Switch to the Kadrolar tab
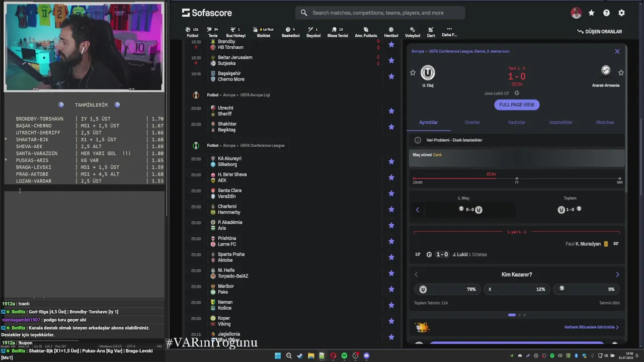 (x=517, y=122)
